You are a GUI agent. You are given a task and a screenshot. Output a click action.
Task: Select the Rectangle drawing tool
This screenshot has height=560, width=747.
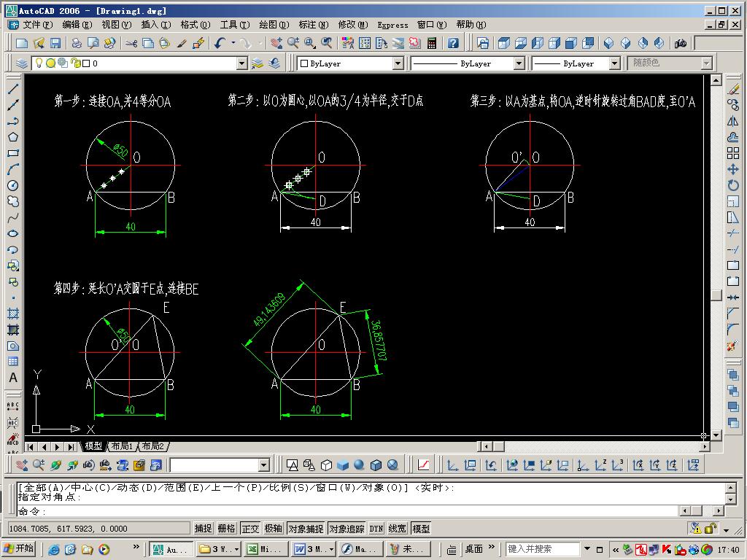point(13,153)
